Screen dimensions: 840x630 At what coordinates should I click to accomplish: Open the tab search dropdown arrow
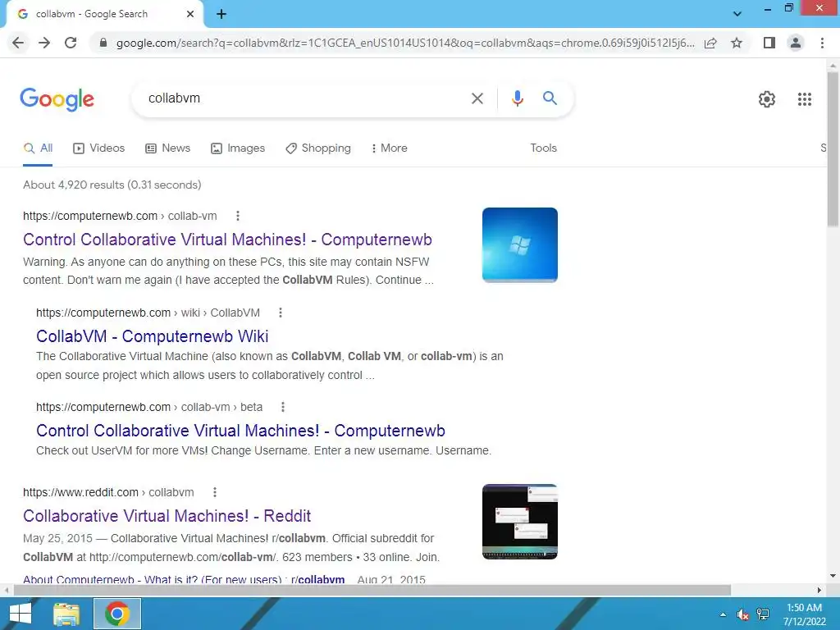pyautogui.click(x=737, y=14)
